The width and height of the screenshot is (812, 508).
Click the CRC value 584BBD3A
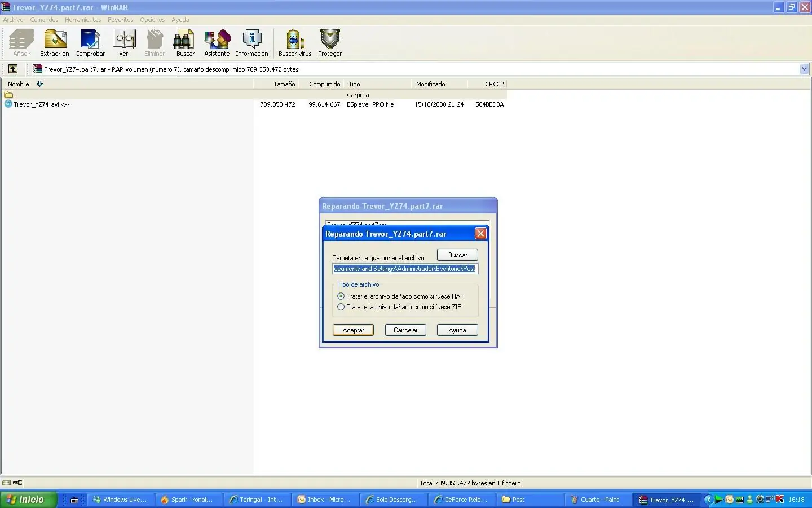(489, 104)
